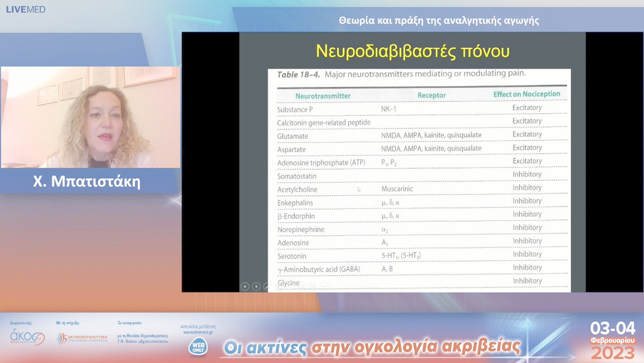Advance with the next slide arrow
This screenshot has height=363, width=644.
[x=256, y=286]
